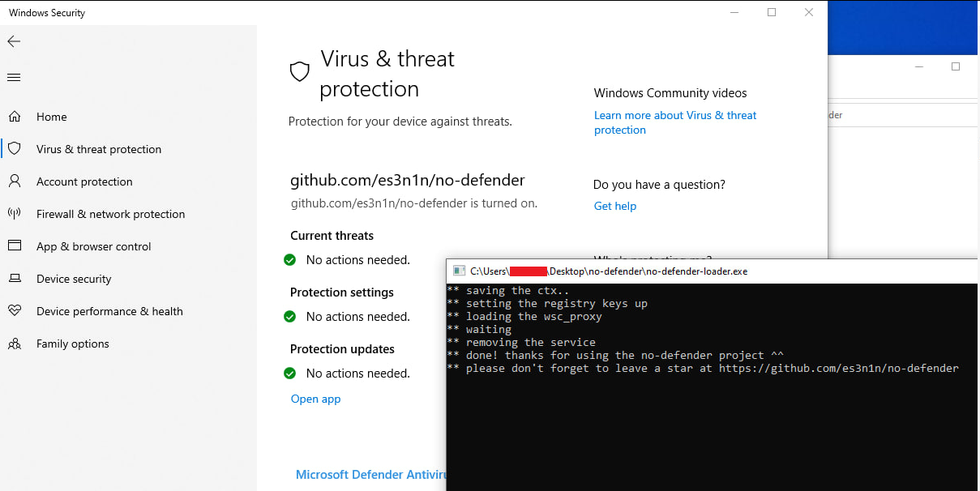Viewport: 980px width, 491px height.
Task: Click the Virus & threat protection shield icon
Action: [x=14, y=149]
